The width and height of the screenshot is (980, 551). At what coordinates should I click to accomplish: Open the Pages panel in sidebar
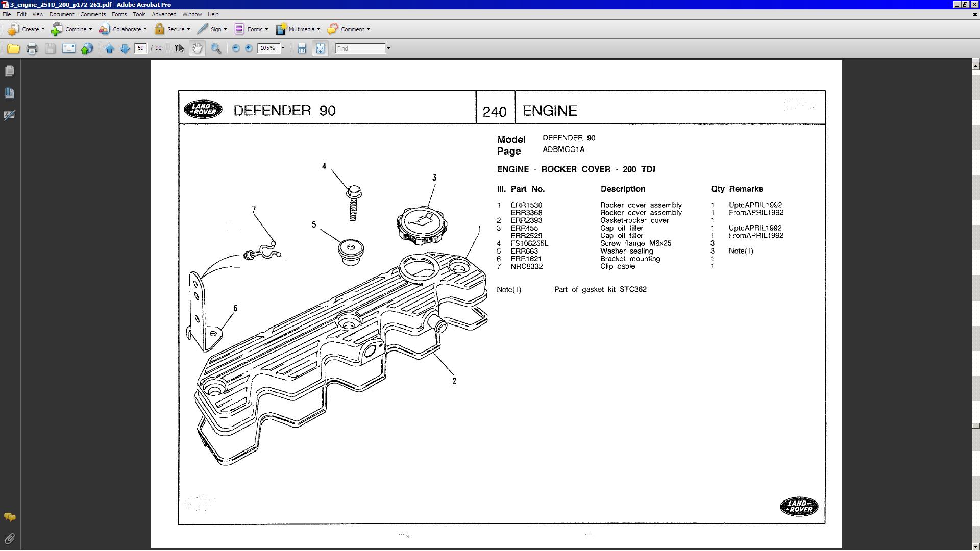[9, 71]
